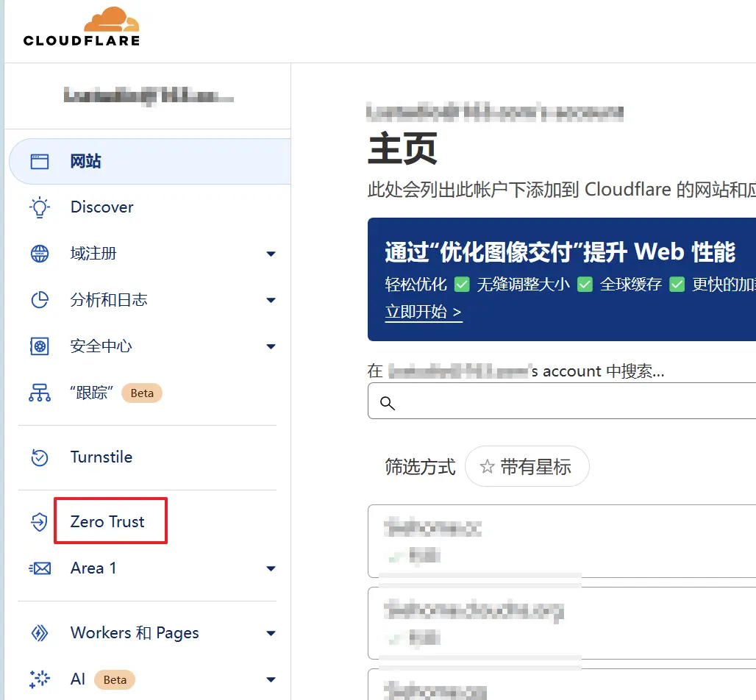The image size is (756, 700).
Task: Expand the Area 1 submenu arrow
Action: click(x=271, y=568)
